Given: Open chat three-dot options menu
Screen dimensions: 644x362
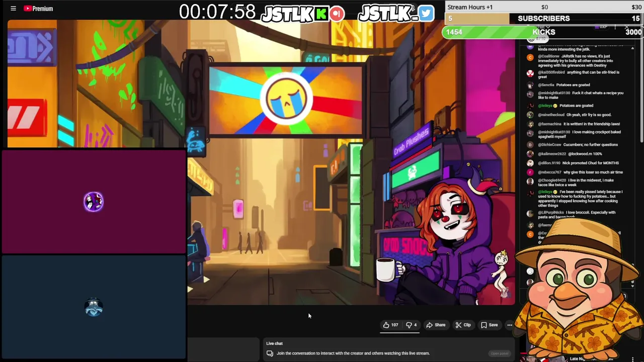Looking at the screenshot, I should 615,27.
